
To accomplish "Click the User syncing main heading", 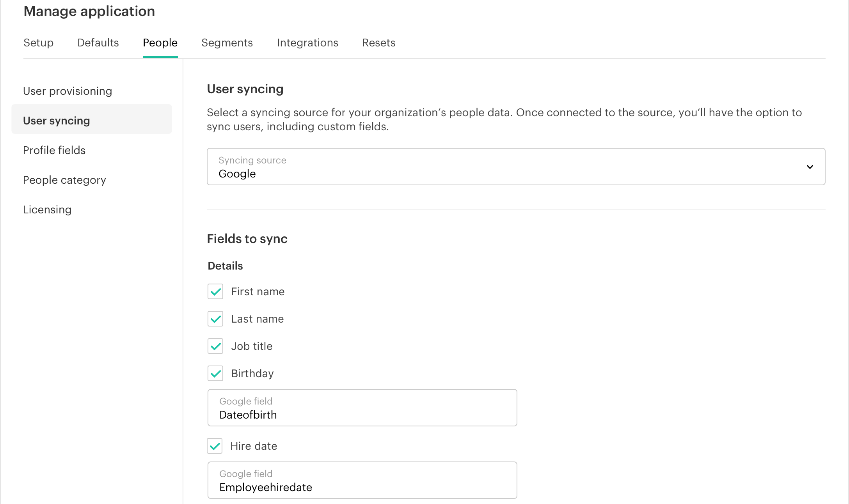I will pyautogui.click(x=245, y=89).
